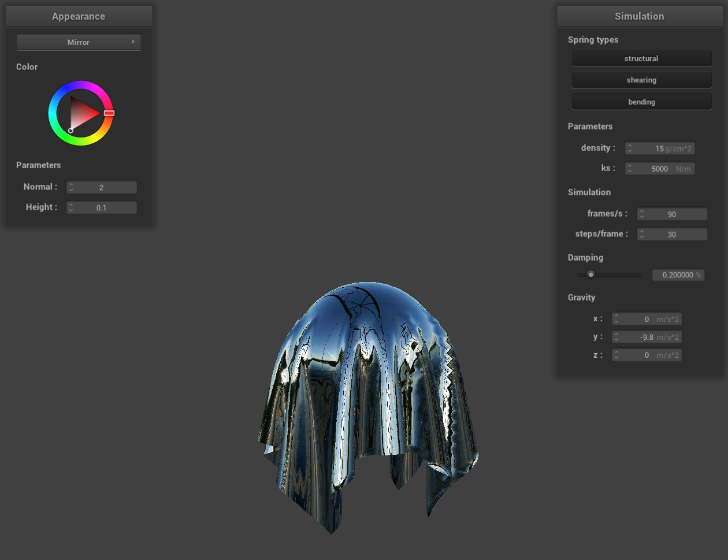Toggle the shearing spring type
728x560 pixels.
641,80
